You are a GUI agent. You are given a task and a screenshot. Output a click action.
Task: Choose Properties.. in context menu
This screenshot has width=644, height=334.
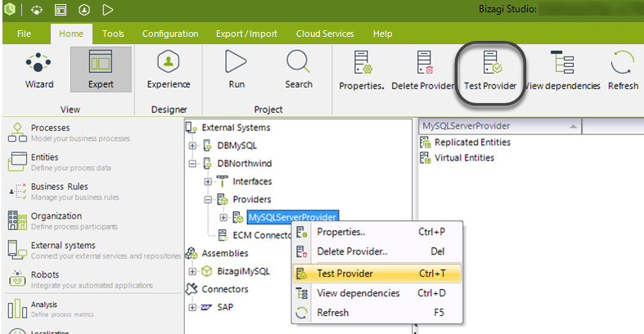tap(378, 232)
